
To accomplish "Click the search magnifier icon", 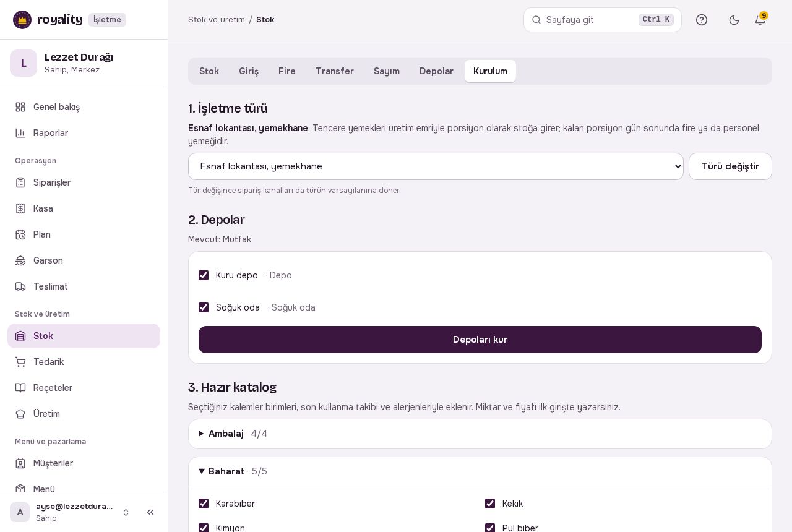I will coord(536,20).
